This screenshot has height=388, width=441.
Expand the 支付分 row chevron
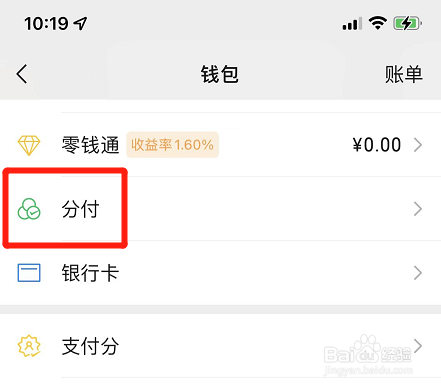pos(418,346)
